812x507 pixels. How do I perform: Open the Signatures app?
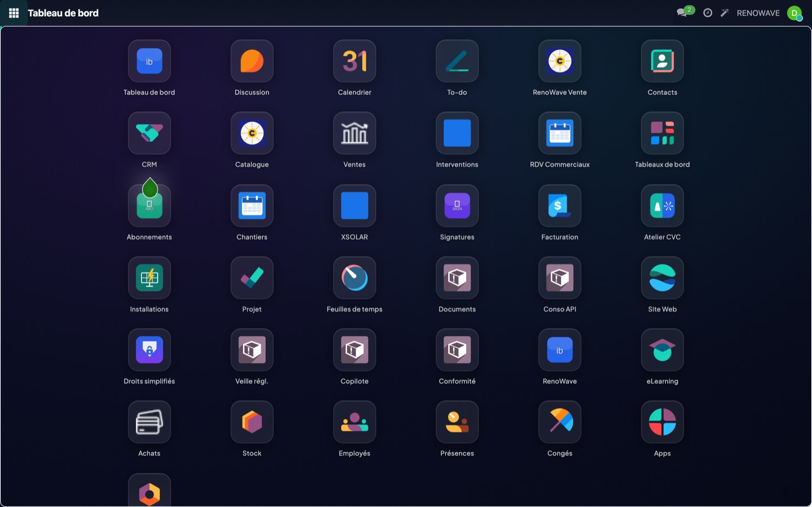pos(457,206)
